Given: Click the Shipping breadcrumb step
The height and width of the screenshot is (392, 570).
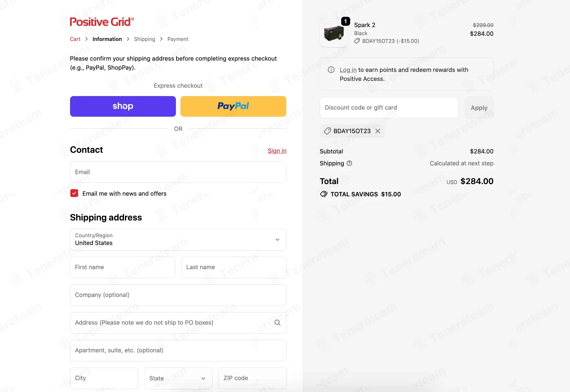Looking at the screenshot, I should click(145, 39).
